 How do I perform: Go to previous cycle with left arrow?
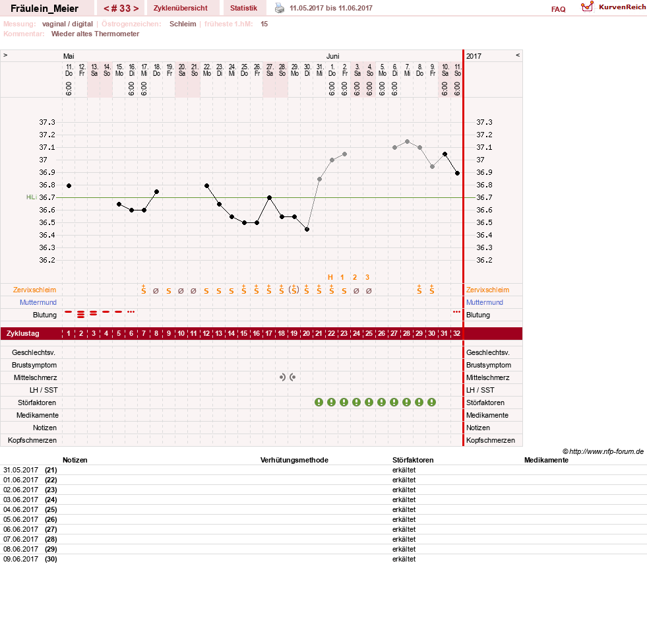pyautogui.click(x=106, y=9)
